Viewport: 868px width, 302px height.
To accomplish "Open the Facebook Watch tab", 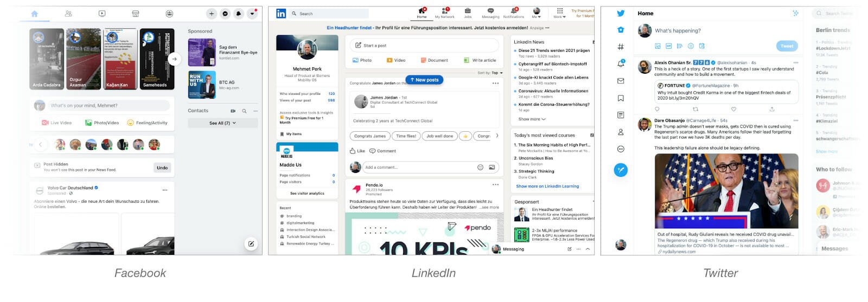I will (102, 14).
